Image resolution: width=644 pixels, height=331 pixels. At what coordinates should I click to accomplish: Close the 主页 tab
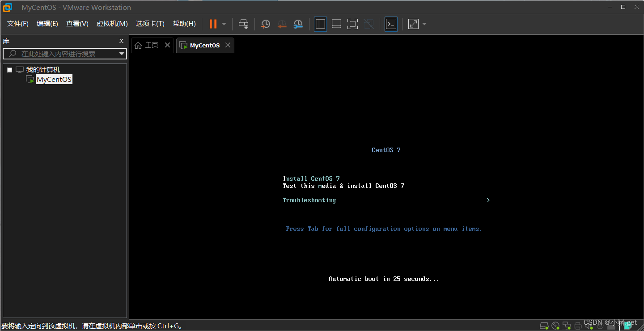pos(168,45)
